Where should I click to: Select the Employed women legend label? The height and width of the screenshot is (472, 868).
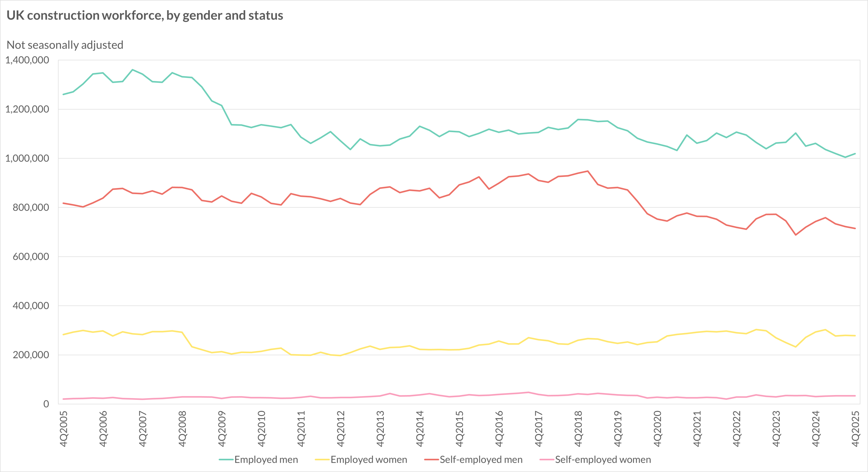coord(369,459)
